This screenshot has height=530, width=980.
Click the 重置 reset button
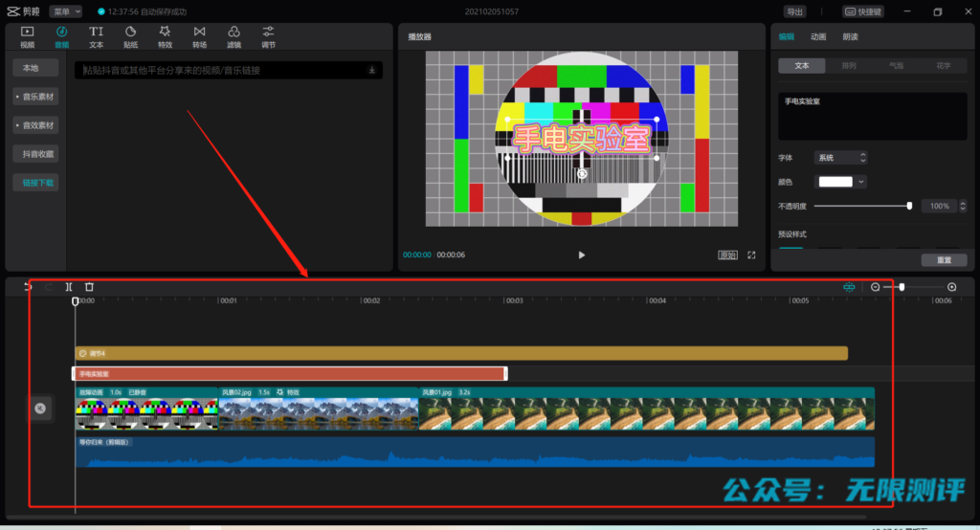click(943, 260)
